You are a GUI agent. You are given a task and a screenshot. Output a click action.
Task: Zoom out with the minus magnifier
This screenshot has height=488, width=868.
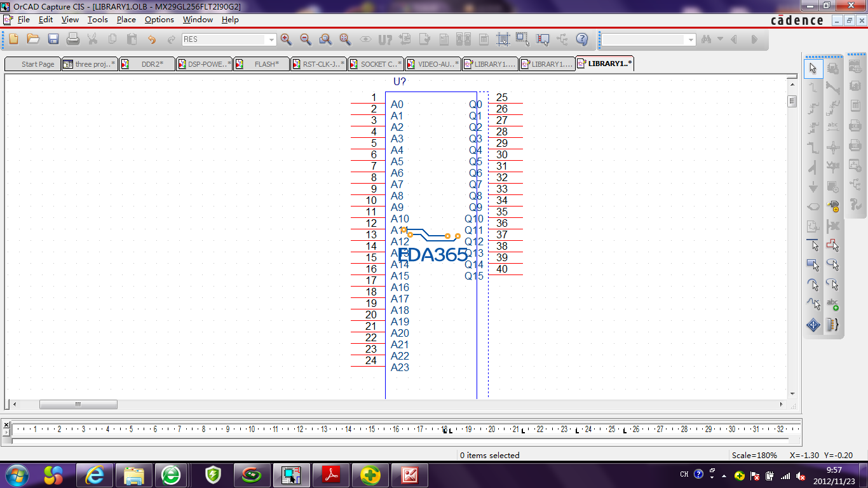point(306,39)
